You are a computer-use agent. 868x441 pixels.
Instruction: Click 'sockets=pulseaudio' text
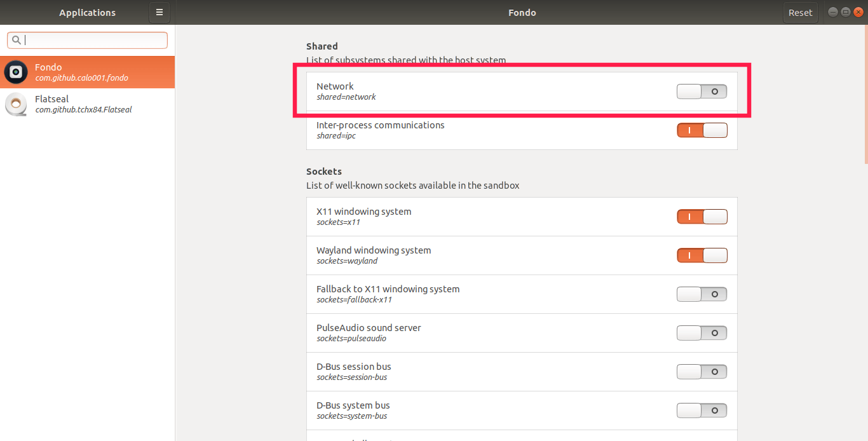[x=351, y=339]
